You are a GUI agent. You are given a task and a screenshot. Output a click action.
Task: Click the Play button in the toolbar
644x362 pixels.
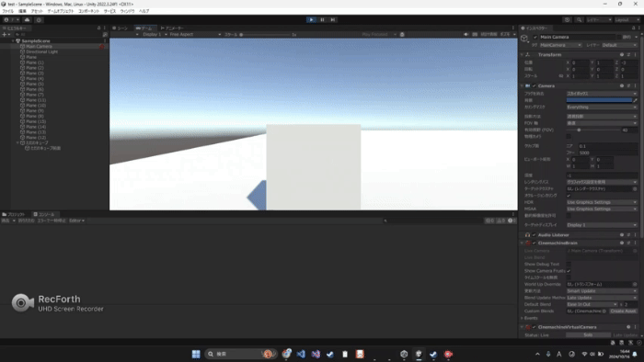[311, 19]
